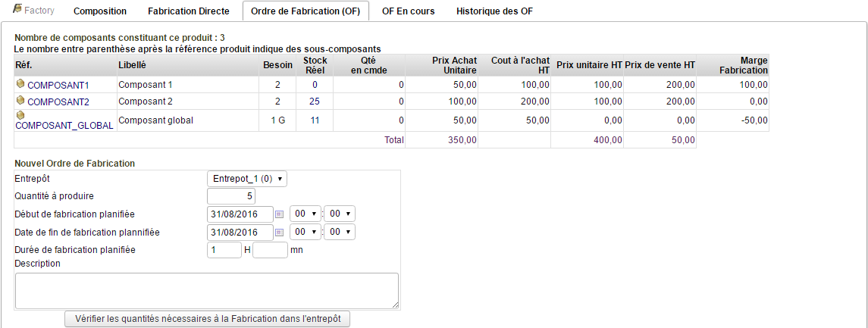Click into the Description text area
Viewport: 868px width, 328px height.
tap(206, 291)
